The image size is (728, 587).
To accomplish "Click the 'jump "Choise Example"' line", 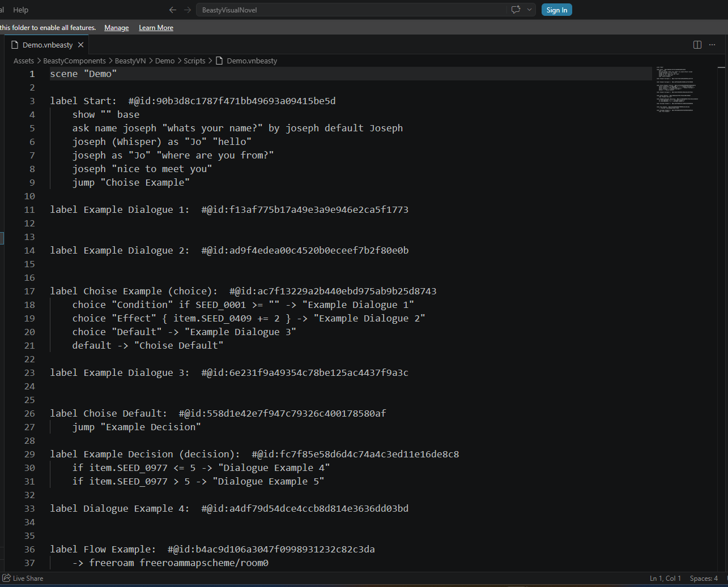I will (x=131, y=182).
